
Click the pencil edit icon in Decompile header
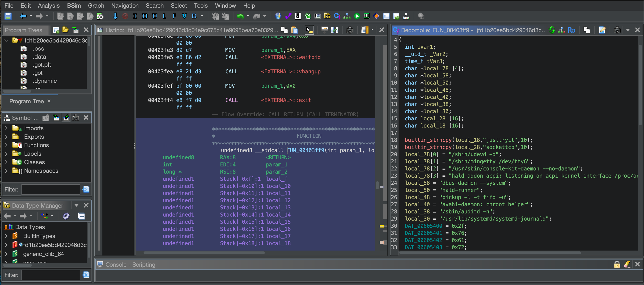(602, 30)
